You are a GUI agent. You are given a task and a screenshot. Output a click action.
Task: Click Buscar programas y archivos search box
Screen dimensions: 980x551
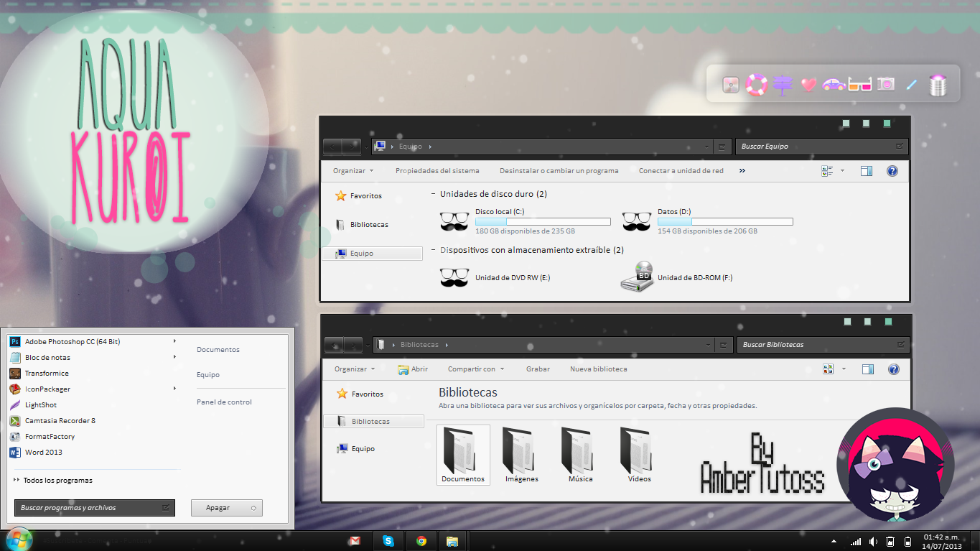[94, 508]
